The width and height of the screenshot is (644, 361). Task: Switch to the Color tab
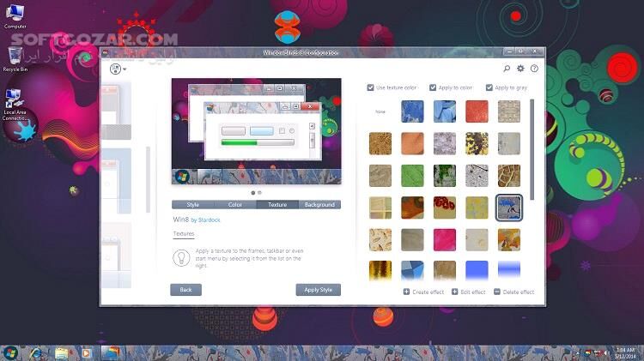tap(235, 205)
